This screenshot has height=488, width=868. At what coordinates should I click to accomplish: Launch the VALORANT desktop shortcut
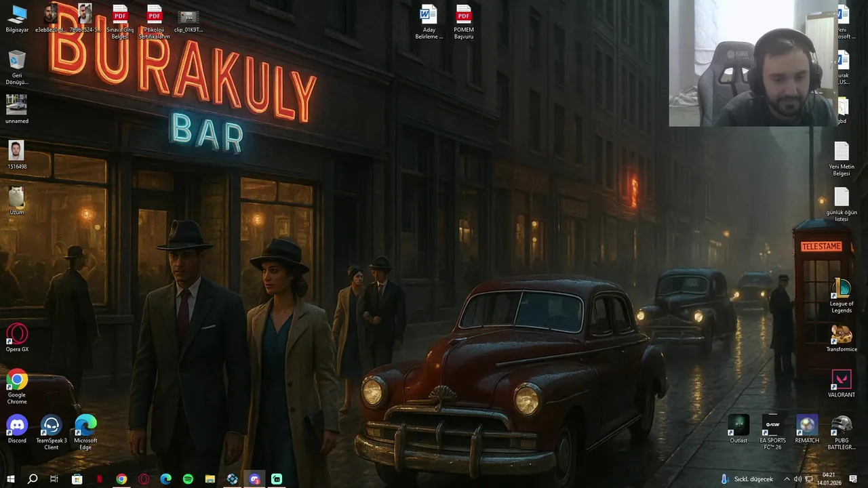842,383
